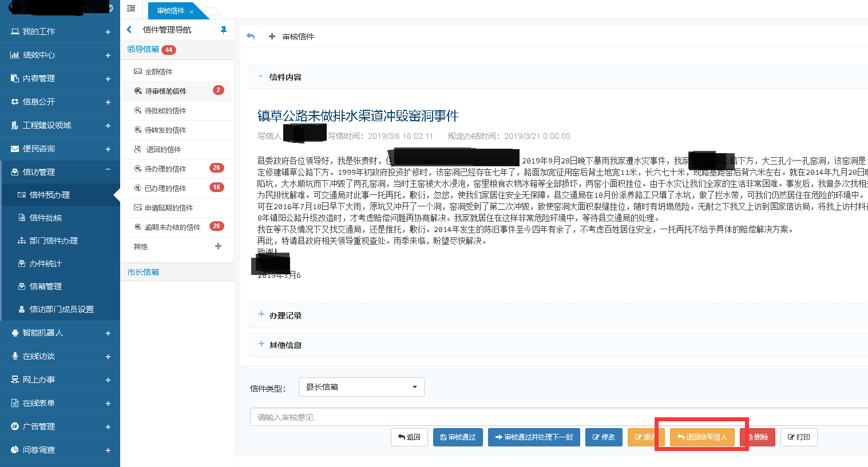Click the back chevron beside 信件管理导航
The width and height of the screenshot is (868, 467).
click(129, 30)
